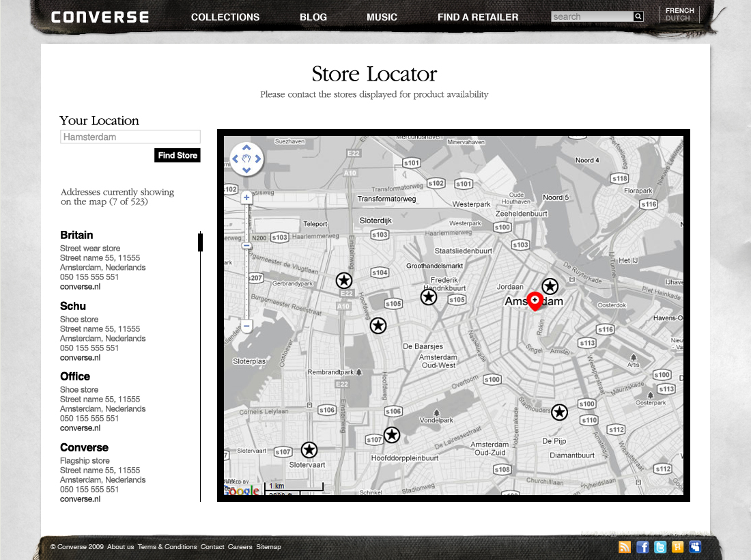
Task: Pan map right with the right arrow
Action: [x=258, y=159]
